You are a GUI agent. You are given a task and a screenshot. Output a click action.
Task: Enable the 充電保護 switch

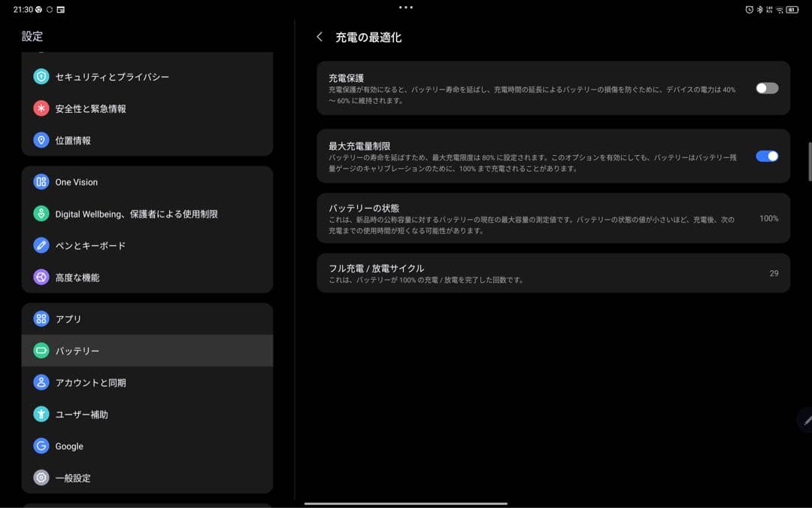[x=766, y=88]
